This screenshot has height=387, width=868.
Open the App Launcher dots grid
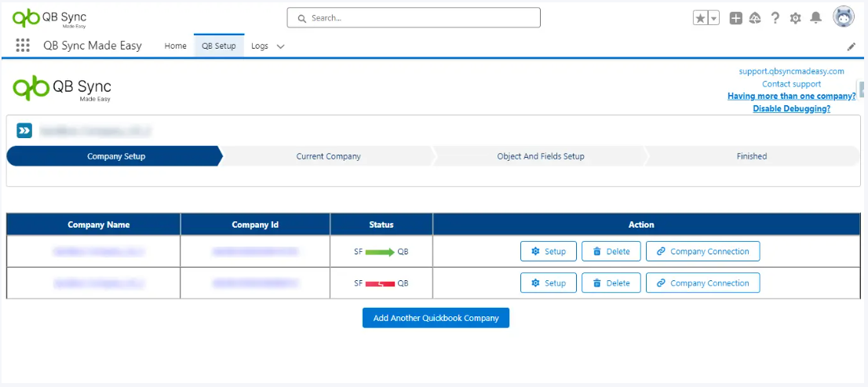click(23, 46)
